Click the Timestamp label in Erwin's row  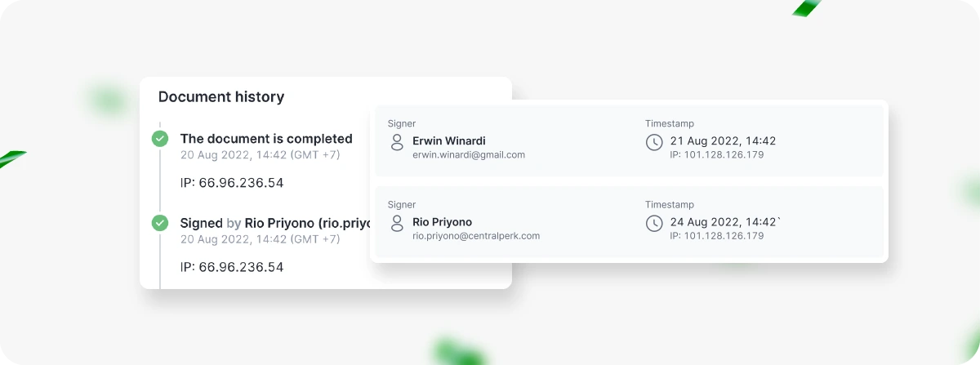(670, 123)
